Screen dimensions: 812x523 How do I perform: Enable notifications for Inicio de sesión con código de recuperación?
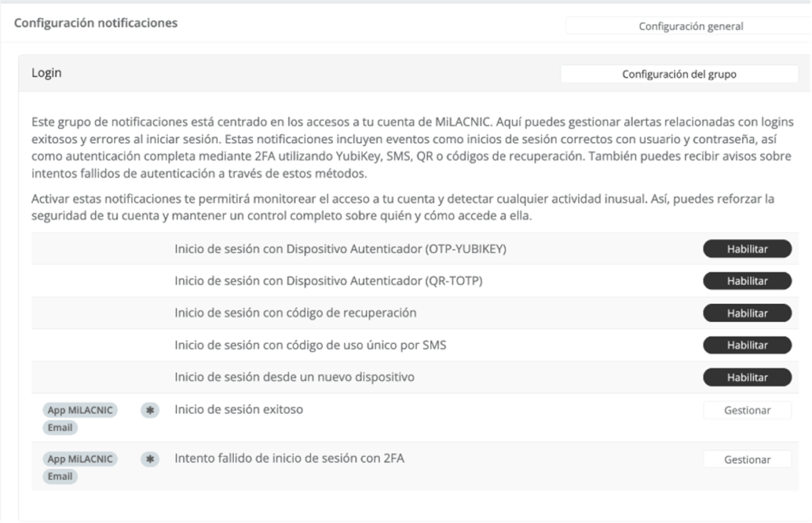tap(746, 313)
